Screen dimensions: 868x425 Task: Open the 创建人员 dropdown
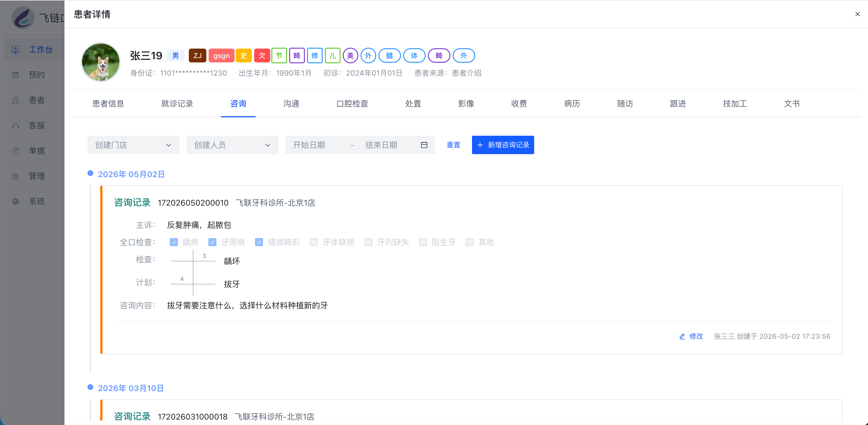coord(233,145)
